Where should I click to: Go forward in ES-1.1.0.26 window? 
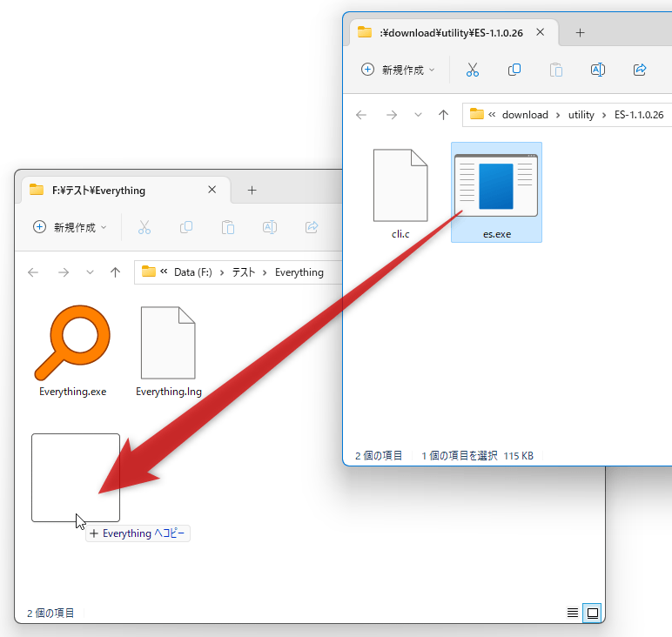(x=392, y=115)
